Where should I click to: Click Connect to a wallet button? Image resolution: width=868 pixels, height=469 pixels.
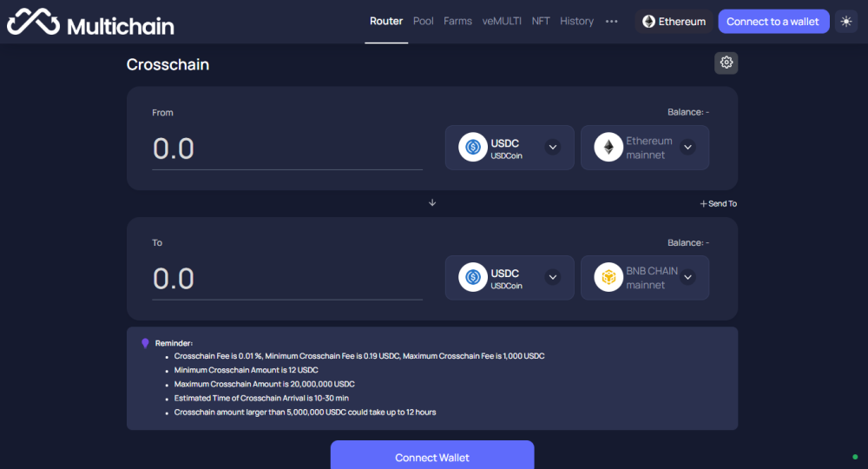pyautogui.click(x=773, y=22)
